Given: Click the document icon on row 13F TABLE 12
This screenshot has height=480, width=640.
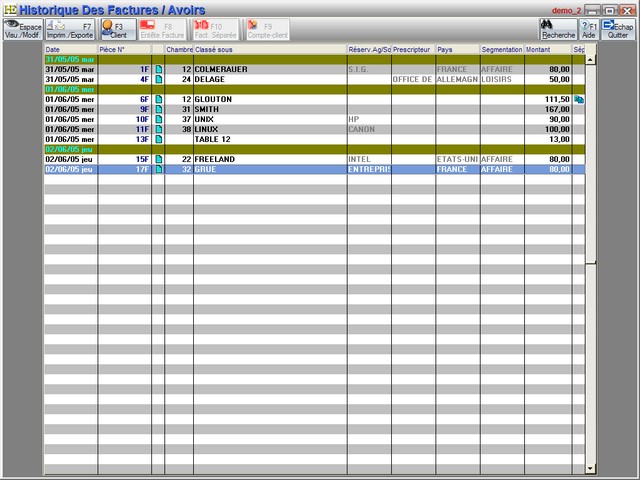Looking at the screenshot, I should pyautogui.click(x=158, y=139).
